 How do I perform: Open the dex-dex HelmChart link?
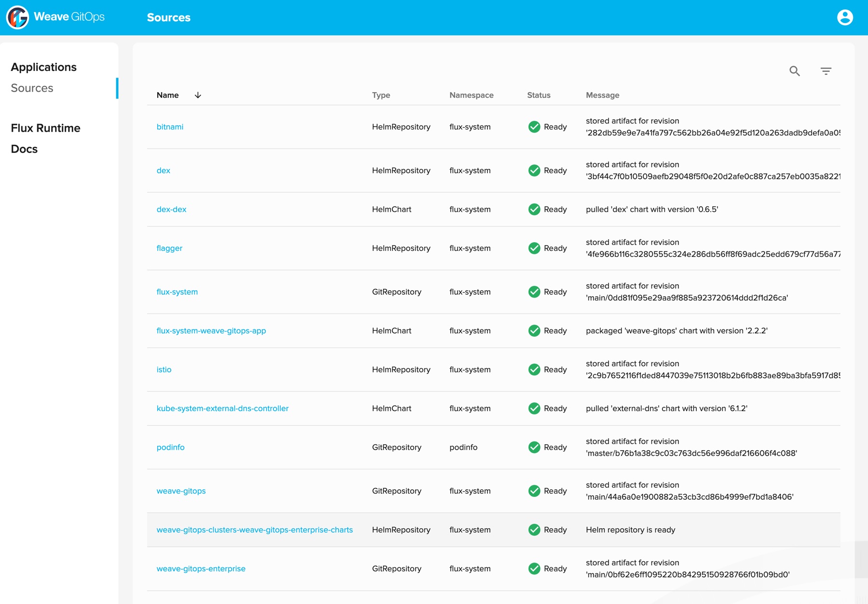[171, 209]
